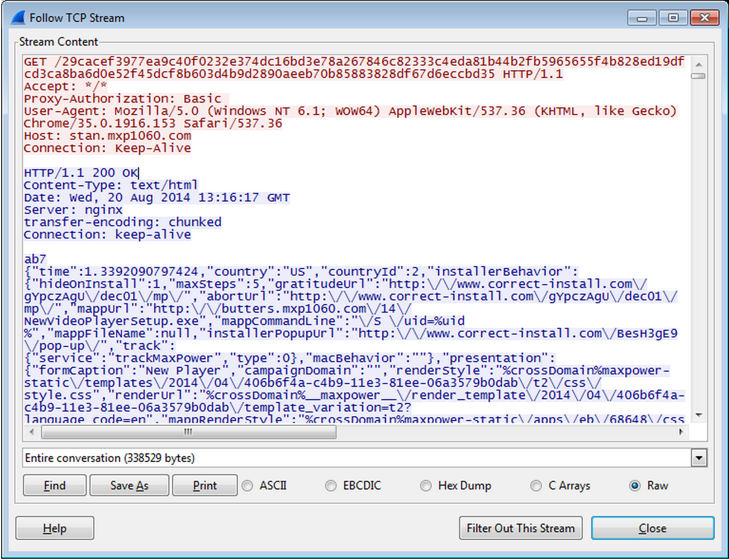729x560 pixels.
Task: Select the Hex Dump display format
Action: (426, 485)
